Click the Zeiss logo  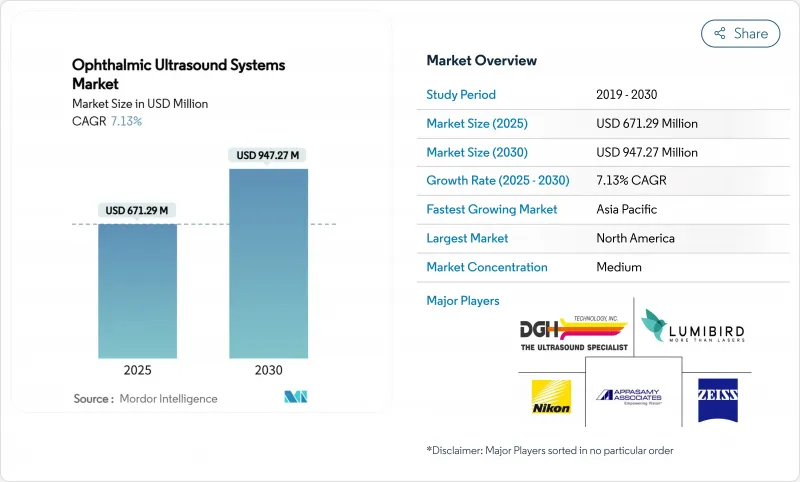(x=717, y=395)
